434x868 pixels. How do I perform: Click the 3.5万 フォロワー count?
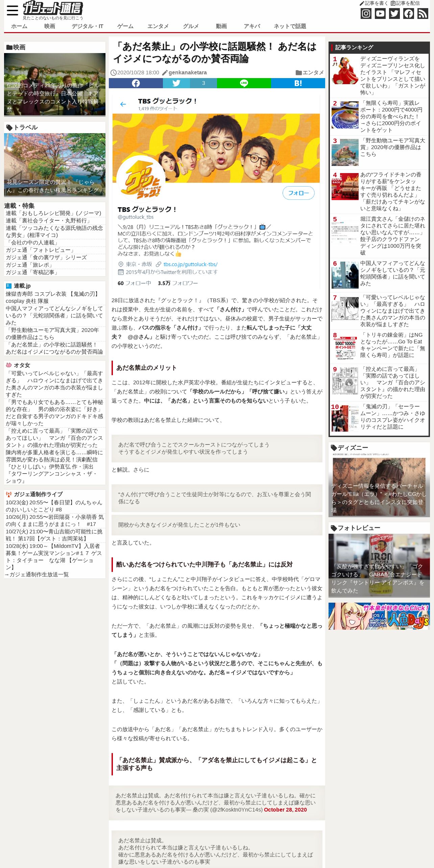178,283
